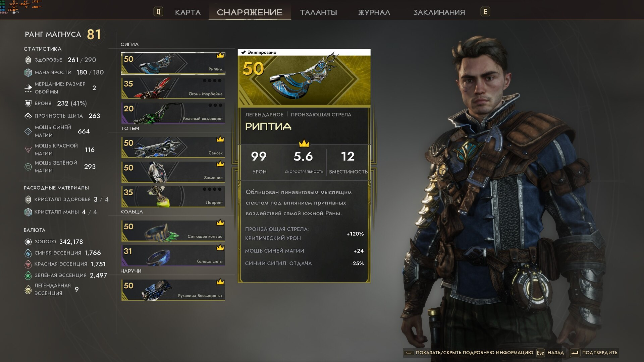This screenshot has width=644, height=362.
Task: Select the Кольцо силы ring
Action: (173, 256)
